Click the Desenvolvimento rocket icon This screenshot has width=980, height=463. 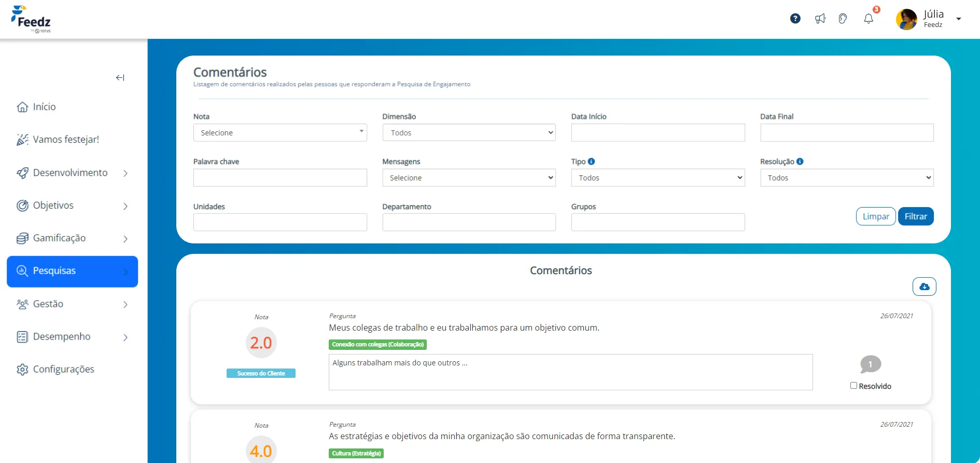pos(22,173)
